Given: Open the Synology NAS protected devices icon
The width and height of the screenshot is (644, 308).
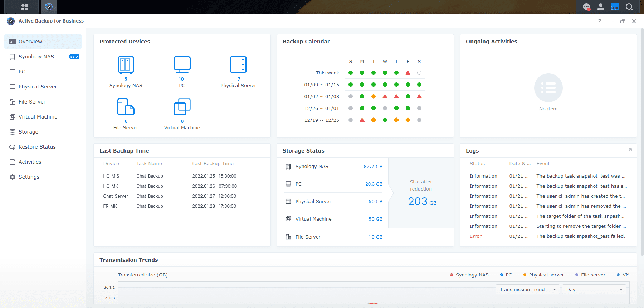Looking at the screenshot, I should (126, 65).
